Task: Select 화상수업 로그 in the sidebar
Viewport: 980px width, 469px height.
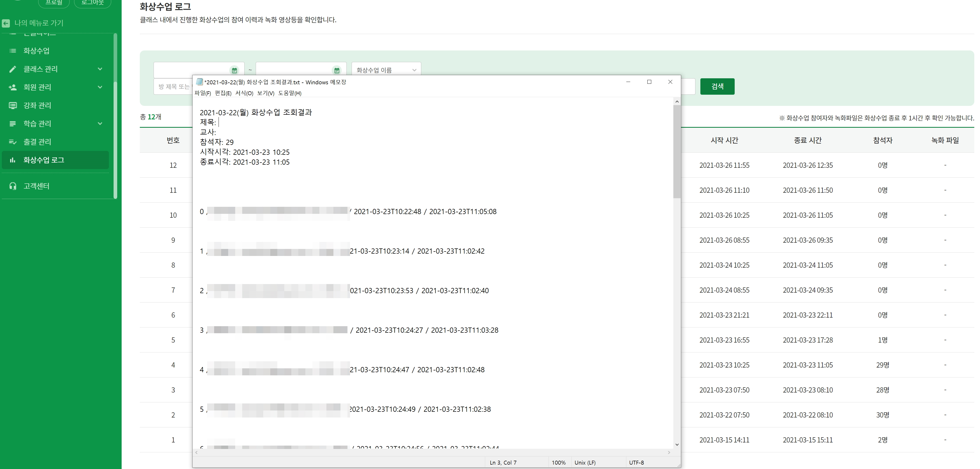Action: click(44, 160)
